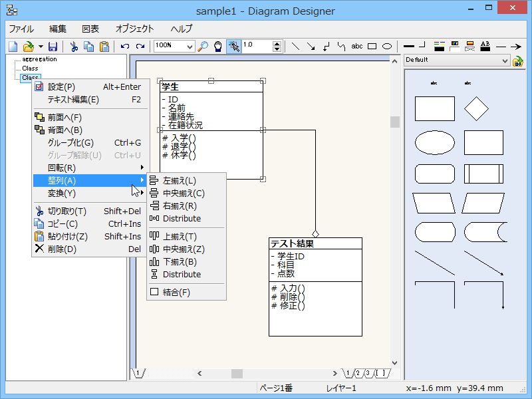The image size is (532, 399).
Task: Select 右揃え(R) align right
Action: 187,205
